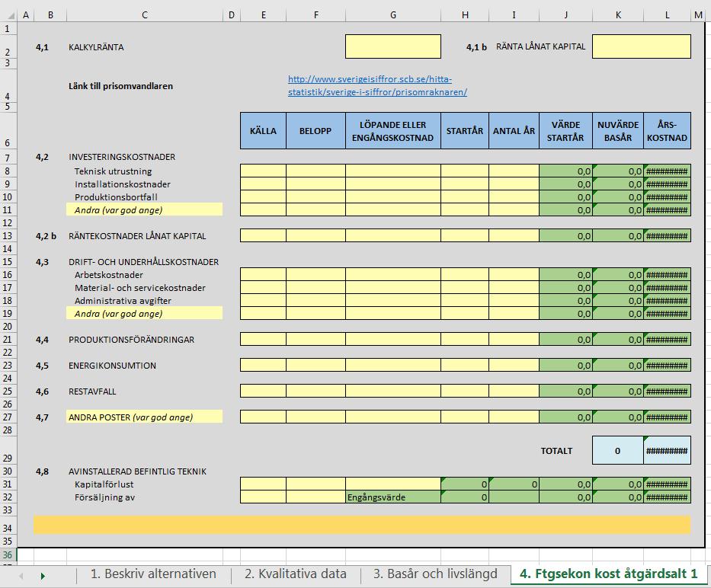Select ANDRA POSTER (var god ange) label cell

[x=144, y=417]
